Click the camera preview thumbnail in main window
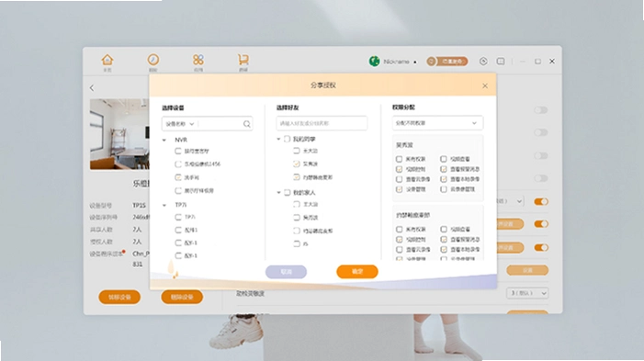Screen dimensions: 644x361 [x=119, y=134]
